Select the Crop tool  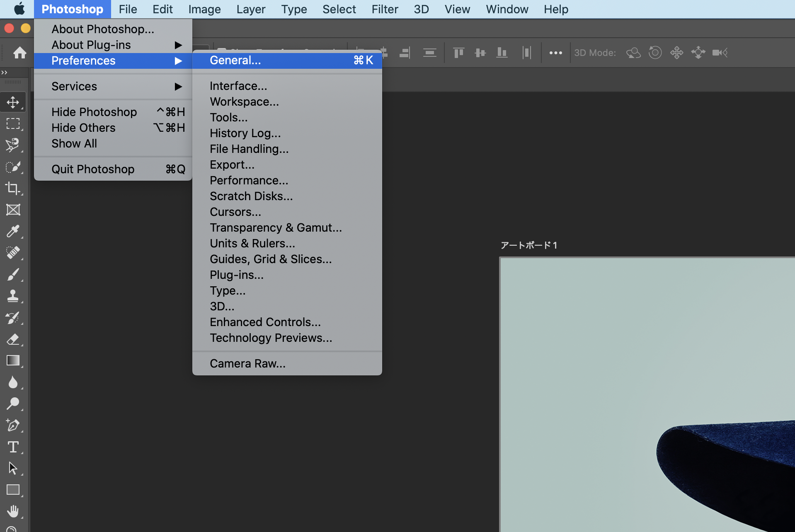click(13, 189)
